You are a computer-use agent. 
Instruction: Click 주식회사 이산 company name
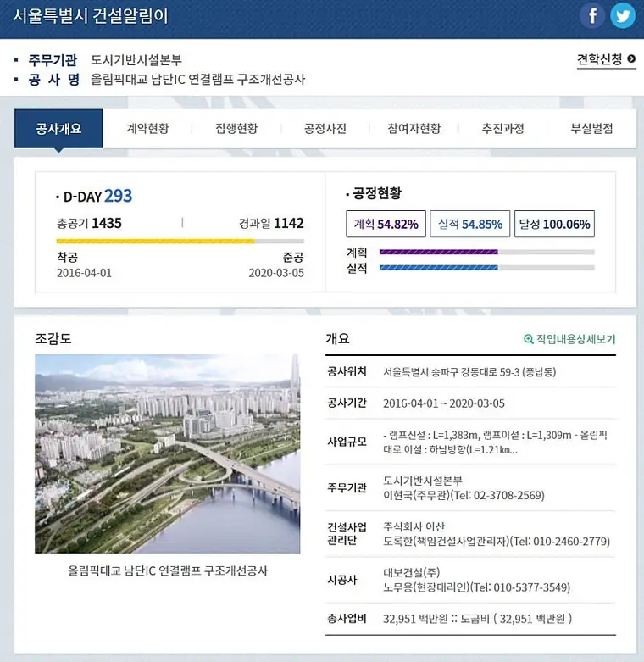[414, 526]
